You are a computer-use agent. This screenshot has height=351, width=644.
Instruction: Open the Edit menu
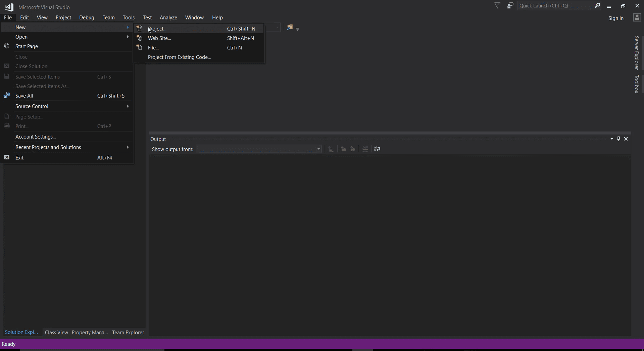coord(24,17)
